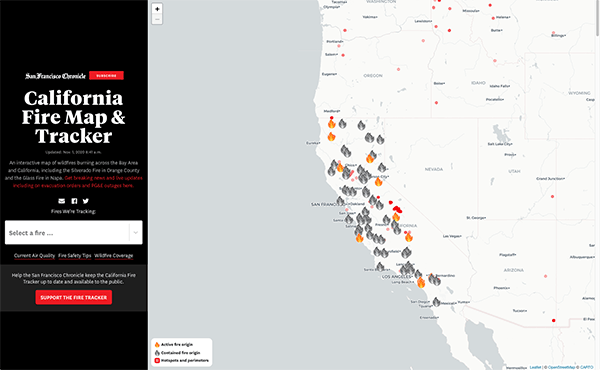Open Fire Safety Tips link
This screenshot has height=370, width=600.
tap(75, 255)
